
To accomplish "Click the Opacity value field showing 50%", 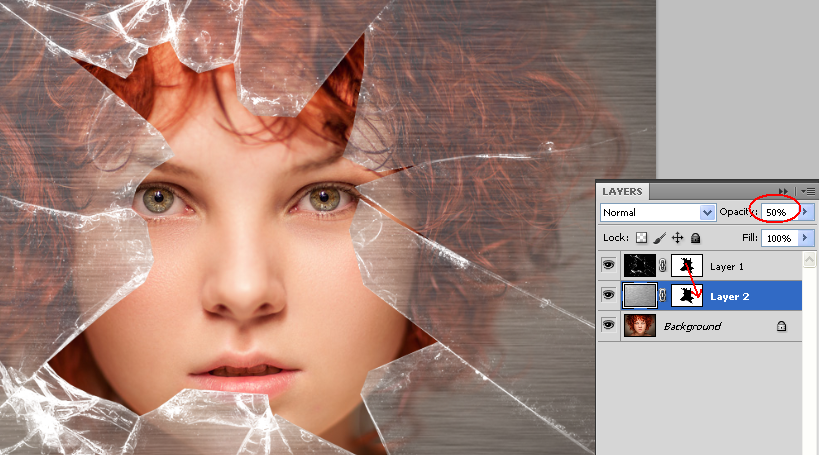I will tap(780, 212).
